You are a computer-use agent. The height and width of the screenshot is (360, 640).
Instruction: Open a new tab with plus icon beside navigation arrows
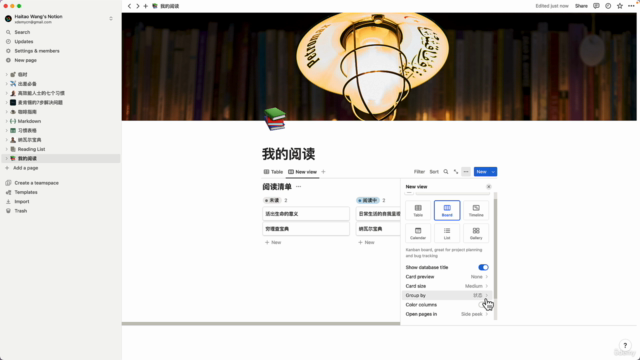click(145, 6)
